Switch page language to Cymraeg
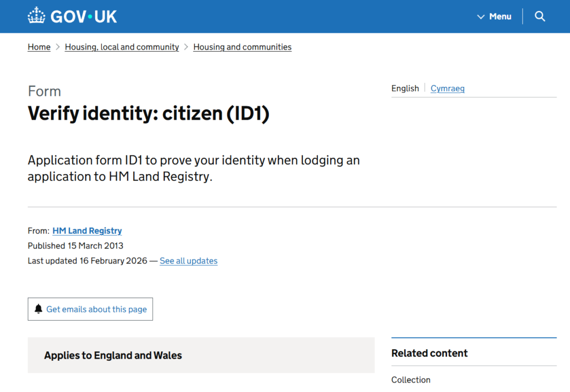 coord(448,89)
